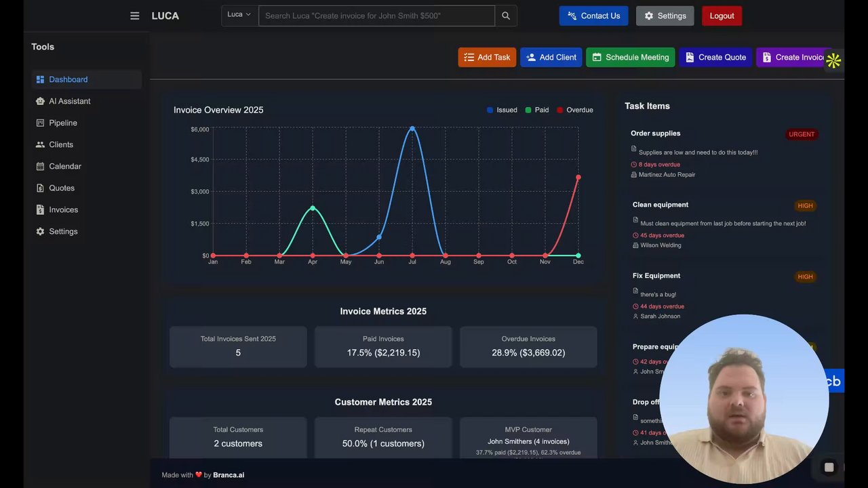
Task: Click the Create Quote button
Action: (x=715, y=57)
